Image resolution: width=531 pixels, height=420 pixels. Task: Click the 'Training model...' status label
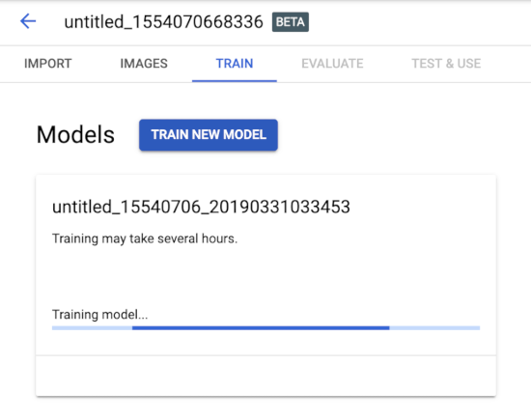coord(99,315)
